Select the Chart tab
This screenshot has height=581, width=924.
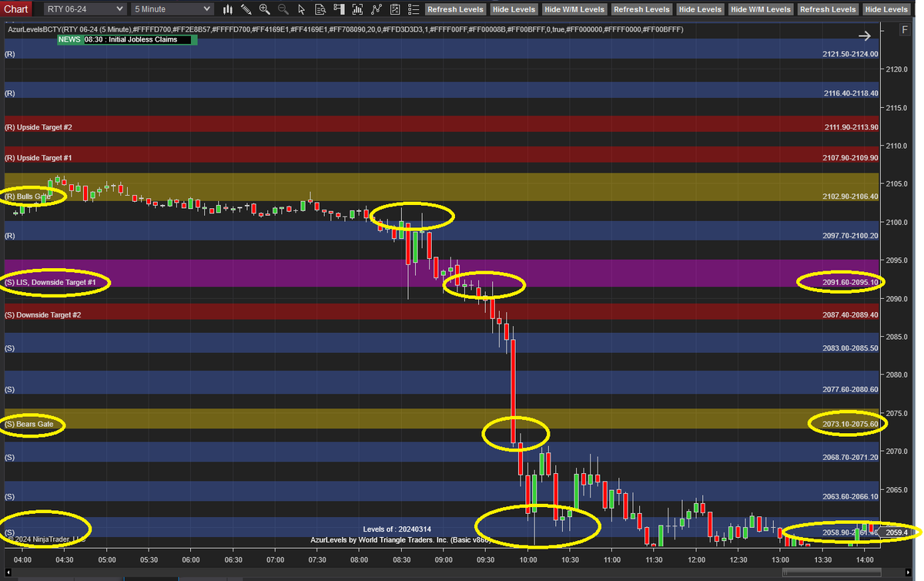click(16, 9)
